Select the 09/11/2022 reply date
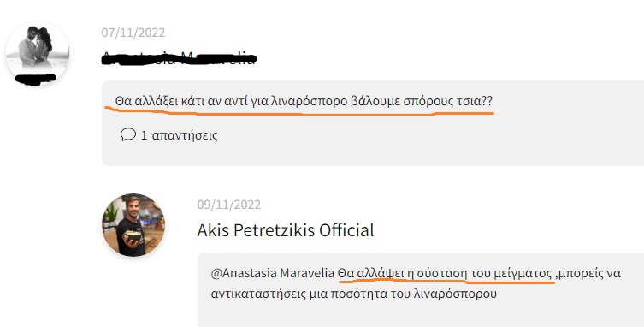The width and height of the screenshot is (644, 327). pyautogui.click(x=228, y=205)
